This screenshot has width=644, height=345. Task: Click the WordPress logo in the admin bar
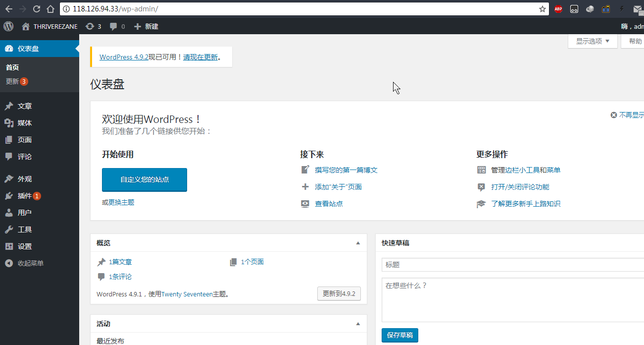point(8,26)
